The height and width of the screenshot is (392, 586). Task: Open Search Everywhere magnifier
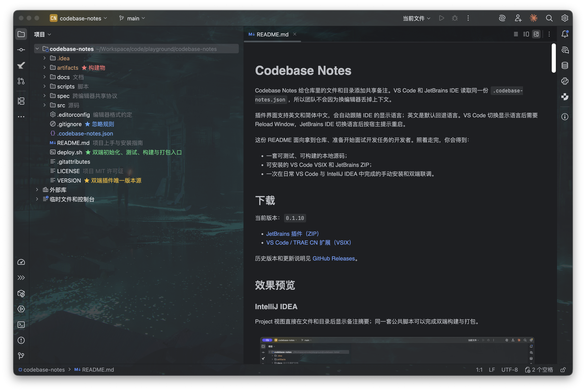pyautogui.click(x=549, y=18)
